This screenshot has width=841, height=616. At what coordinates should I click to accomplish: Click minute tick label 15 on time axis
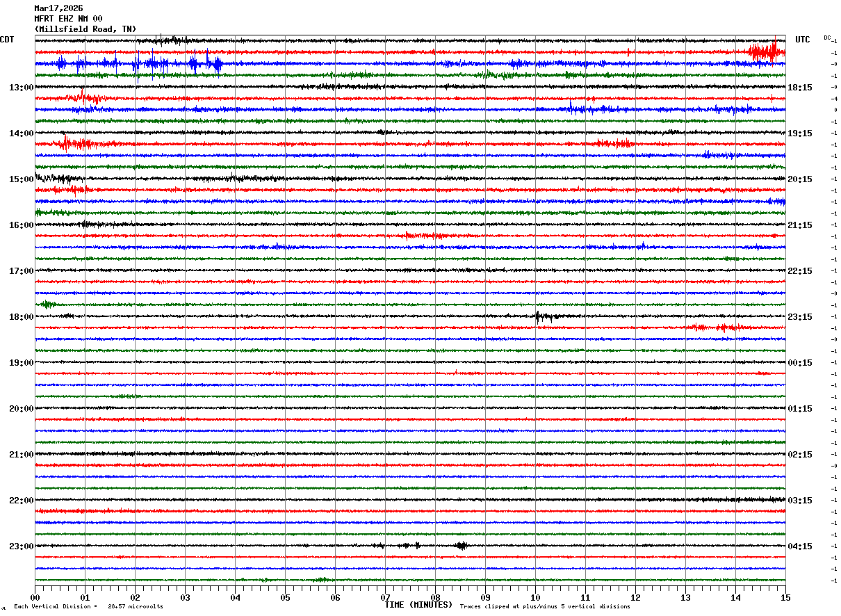click(785, 597)
